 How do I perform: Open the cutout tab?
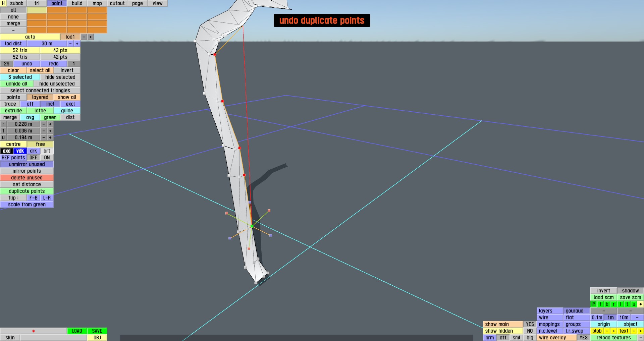tap(117, 3)
